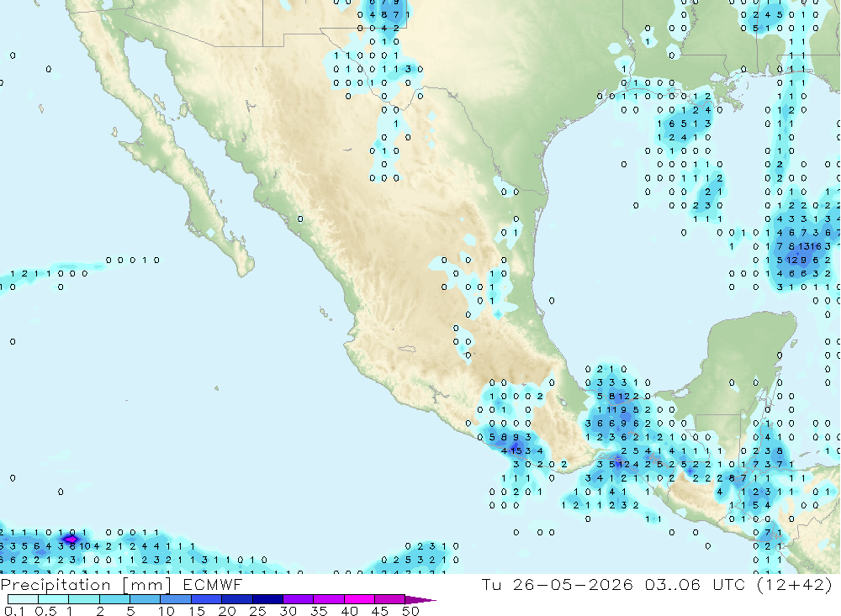Click legend tick label "0.5"
841x616 pixels.
point(45,611)
